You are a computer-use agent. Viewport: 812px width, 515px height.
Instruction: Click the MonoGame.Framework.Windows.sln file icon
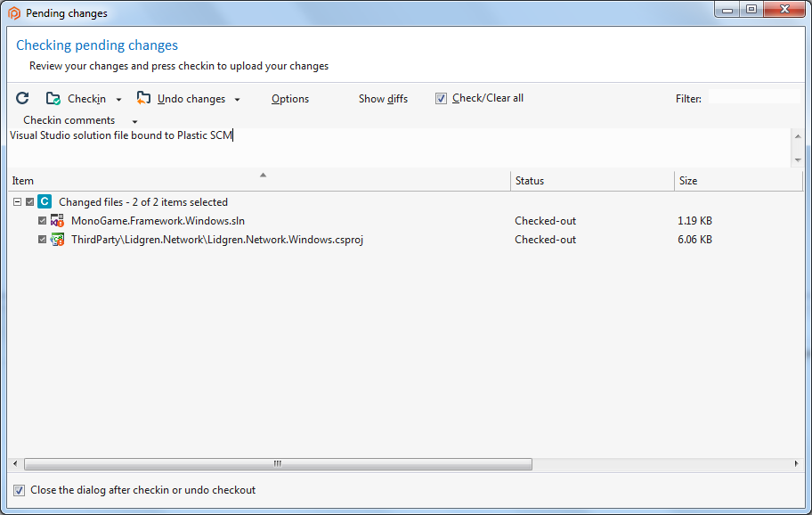(57, 221)
